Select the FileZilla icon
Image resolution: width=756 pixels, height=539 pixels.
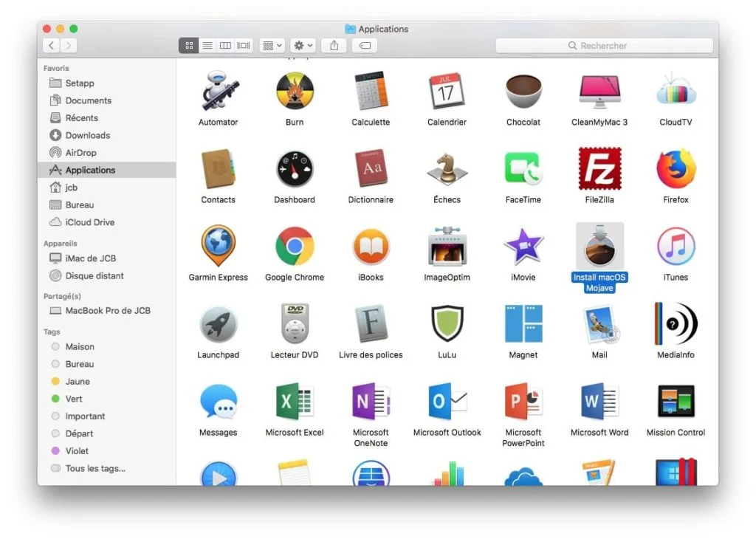[x=599, y=169]
